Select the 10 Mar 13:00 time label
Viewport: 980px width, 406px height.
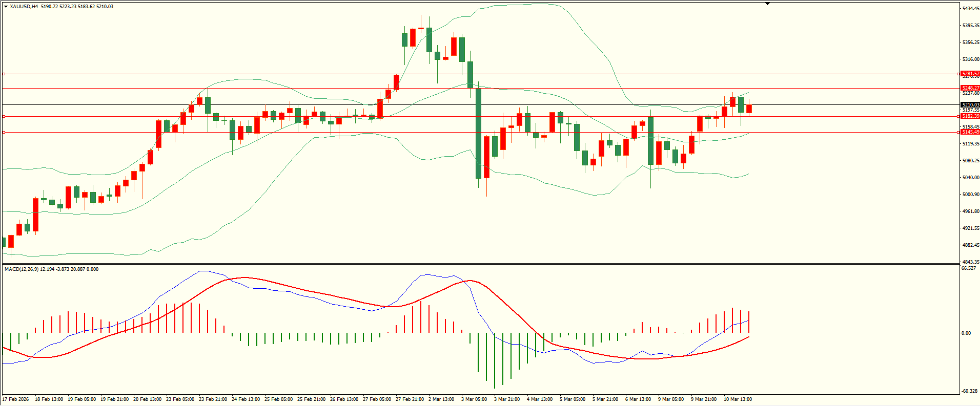coord(738,399)
